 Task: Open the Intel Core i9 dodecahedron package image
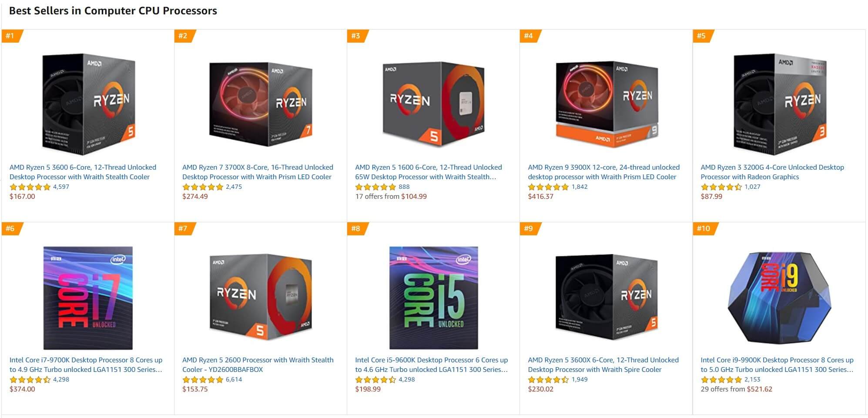pyautogui.click(x=779, y=298)
